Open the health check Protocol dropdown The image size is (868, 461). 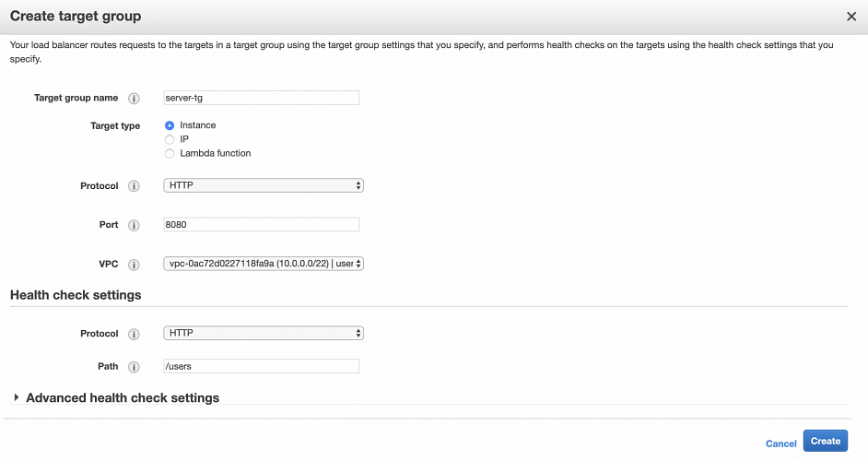264,333
